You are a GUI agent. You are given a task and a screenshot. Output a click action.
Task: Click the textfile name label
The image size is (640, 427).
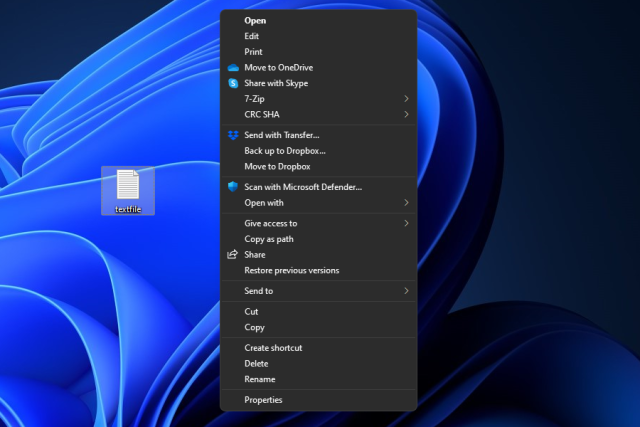click(128, 209)
